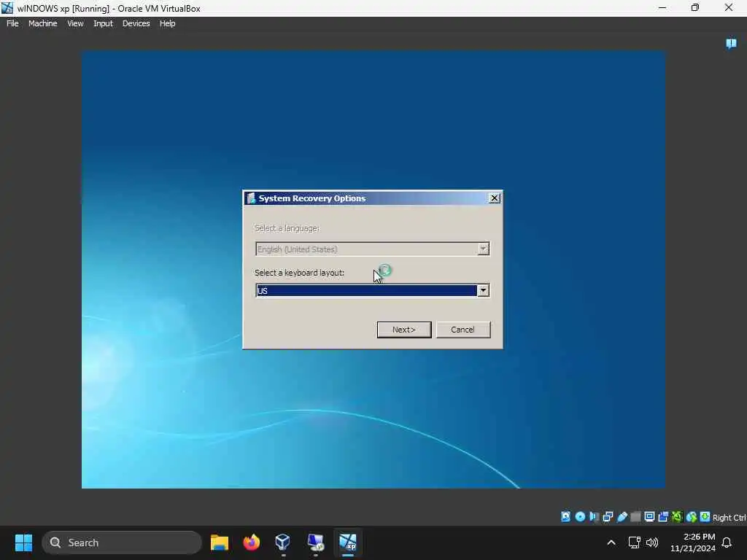Open the Help menu
The height and width of the screenshot is (560, 747).
[167, 23]
